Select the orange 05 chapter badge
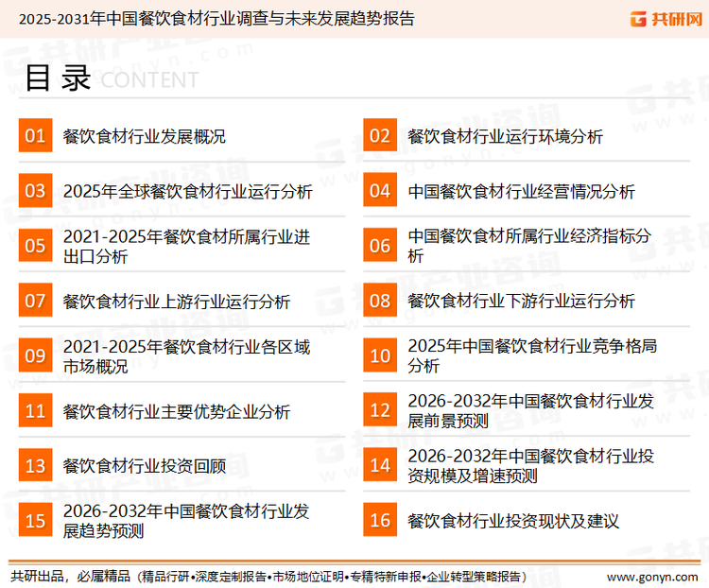 (35, 246)
